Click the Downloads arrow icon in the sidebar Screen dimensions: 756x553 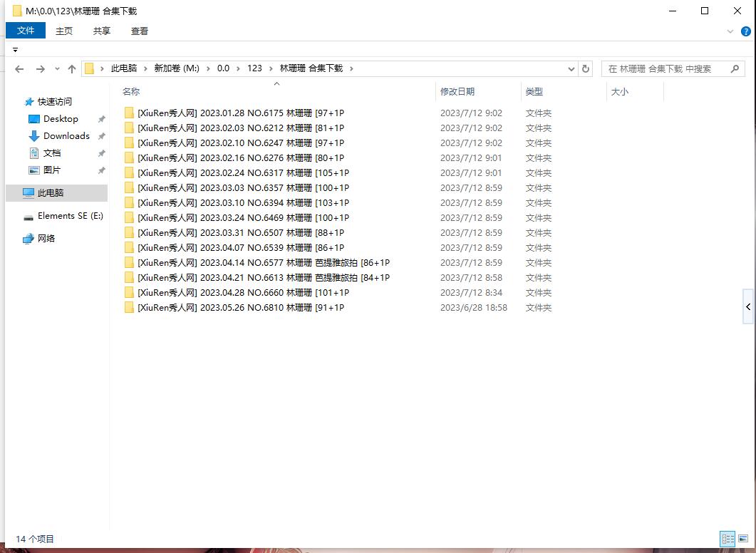(x=33, y=136)
